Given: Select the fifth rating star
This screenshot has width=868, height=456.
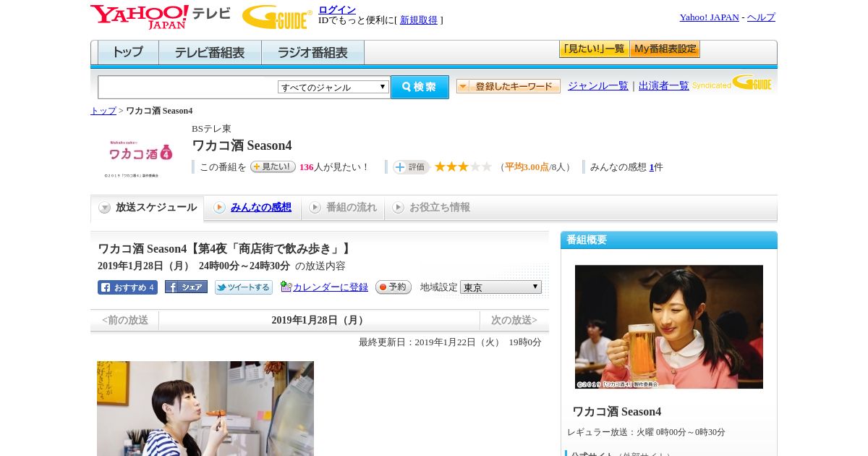Looking at the screenshot, I should coord(487,166).
